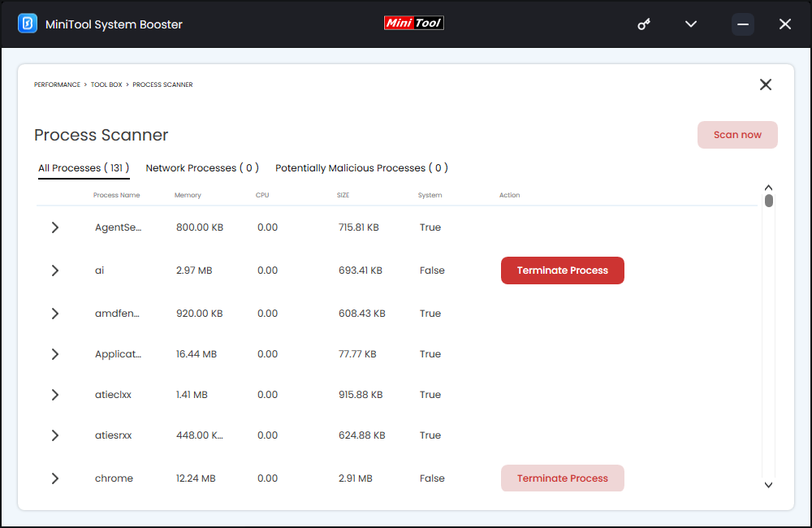
Task: Close the Process Scanner panel
Action: [x=766, y=84]
